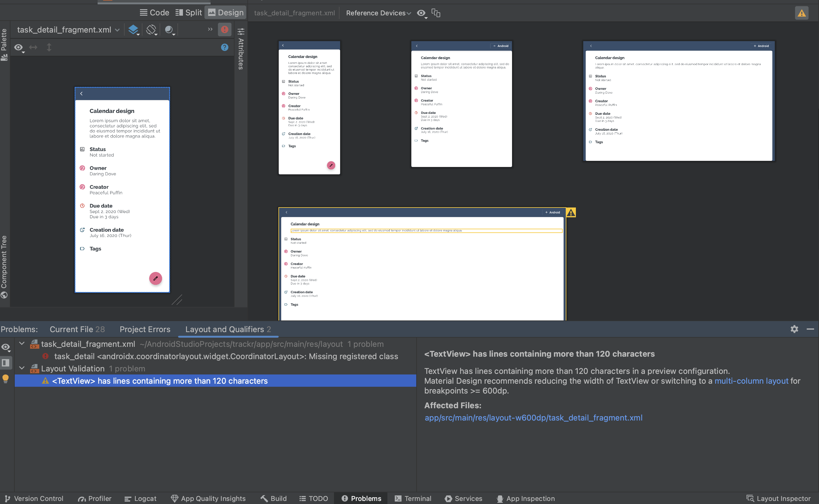The image size is (819, 504).
Task: Click the Problems settings gear icon
Action: pos(794,329)
